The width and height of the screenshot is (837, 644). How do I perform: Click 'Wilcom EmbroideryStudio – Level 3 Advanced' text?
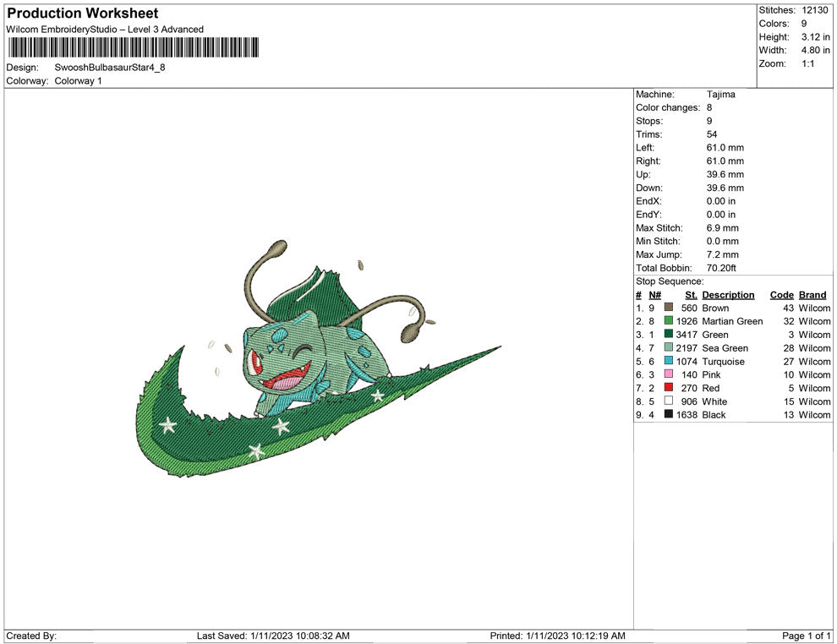coord(105,30)
